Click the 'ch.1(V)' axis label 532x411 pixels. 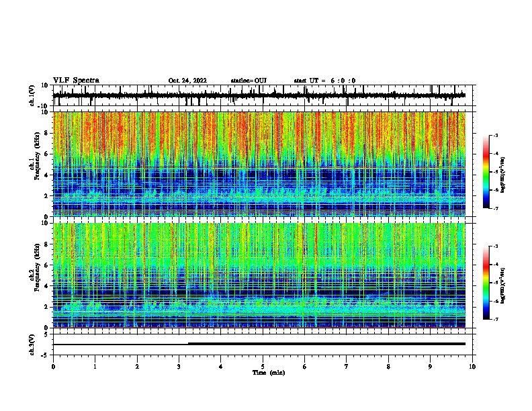(32, 95)
